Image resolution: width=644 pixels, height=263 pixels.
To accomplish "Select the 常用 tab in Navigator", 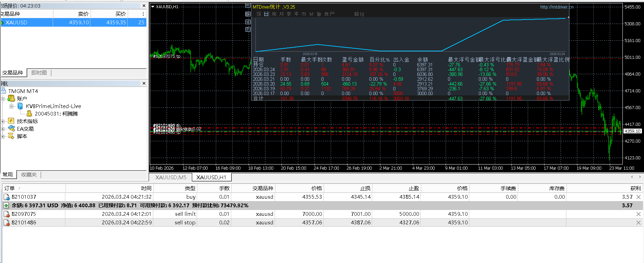I will [8, 175].
